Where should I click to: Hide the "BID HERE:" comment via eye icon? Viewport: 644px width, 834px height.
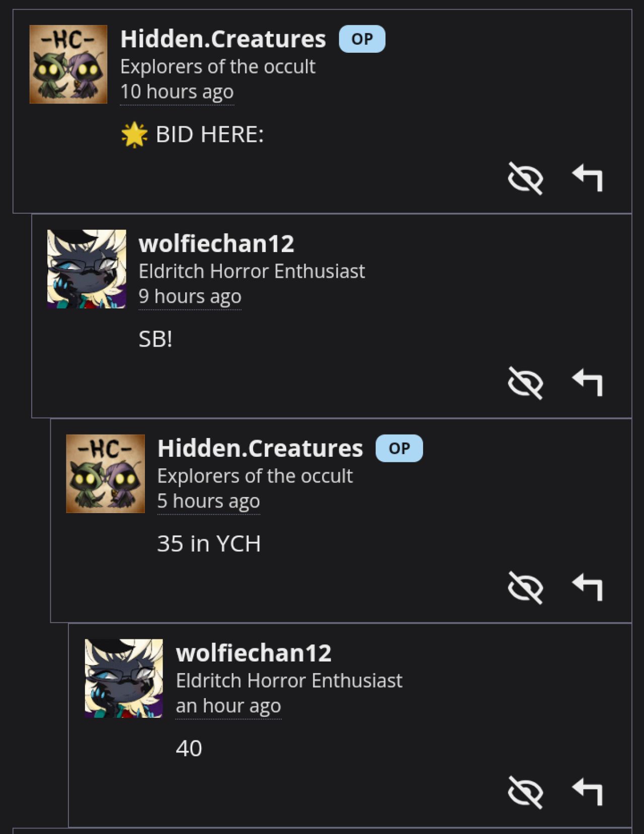pos(525,178)
